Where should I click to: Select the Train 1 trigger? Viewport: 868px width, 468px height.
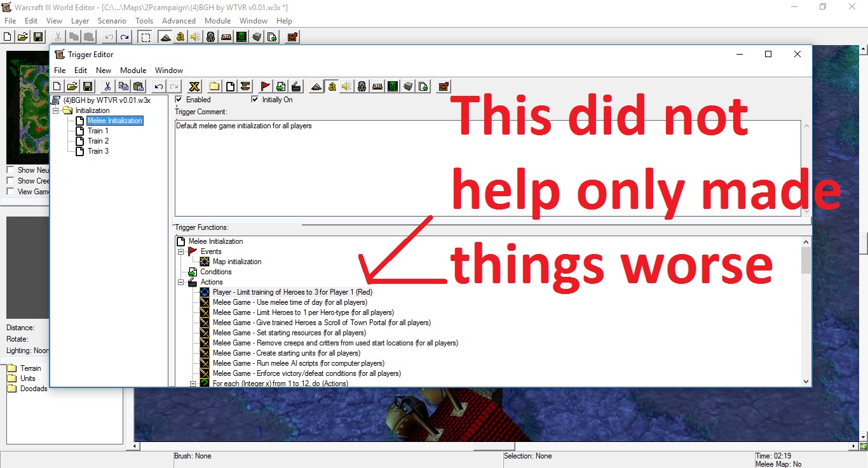click(98, 131)
